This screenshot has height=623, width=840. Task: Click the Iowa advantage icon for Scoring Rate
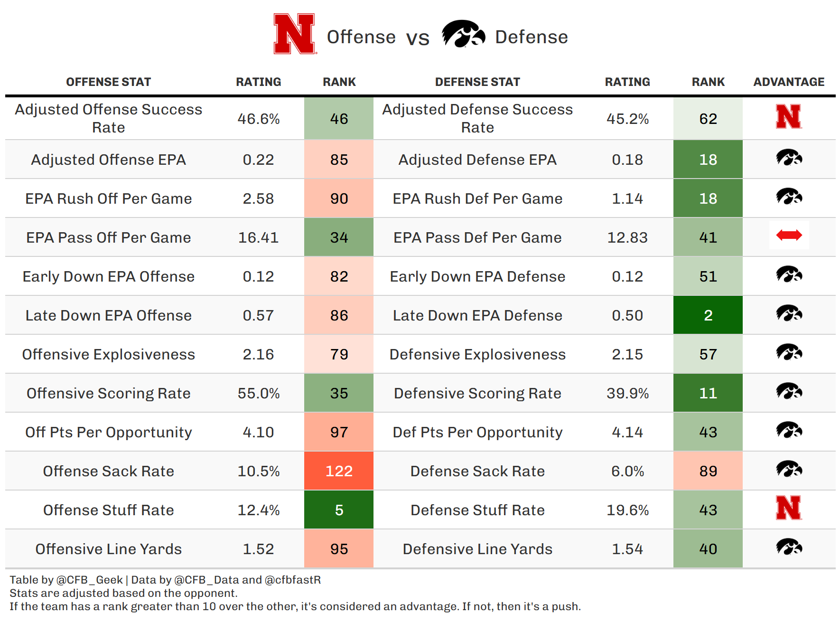point(789,391)
